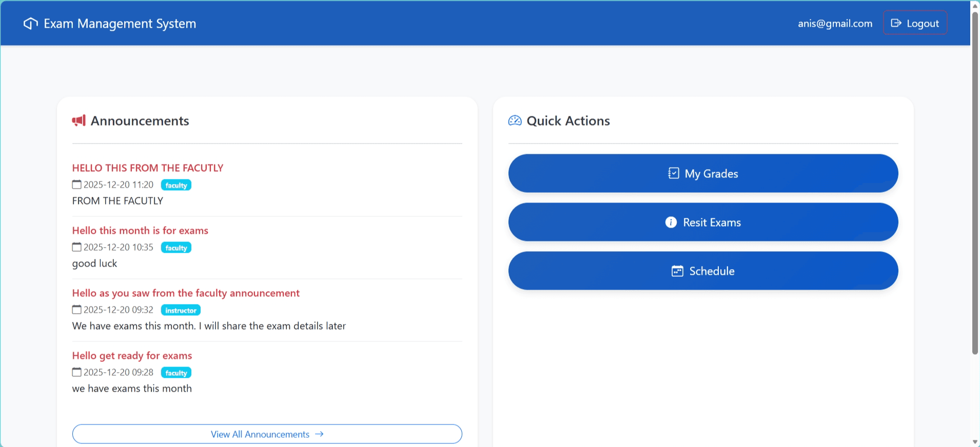Click the info icon in Resit Exams
The width and height of the screenshot is (980, 447).
click(671, 222)
